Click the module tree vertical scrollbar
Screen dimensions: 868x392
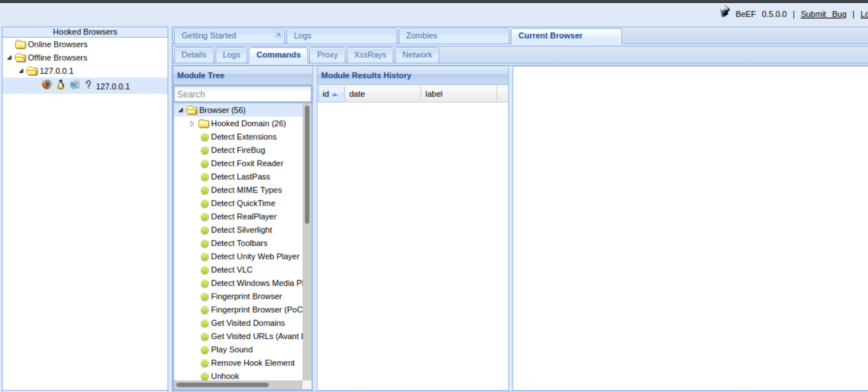(307, 165)
